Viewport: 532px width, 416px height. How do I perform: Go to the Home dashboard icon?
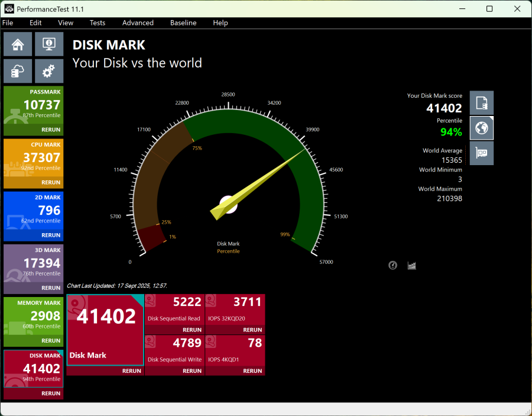click(x=18, y=44)
